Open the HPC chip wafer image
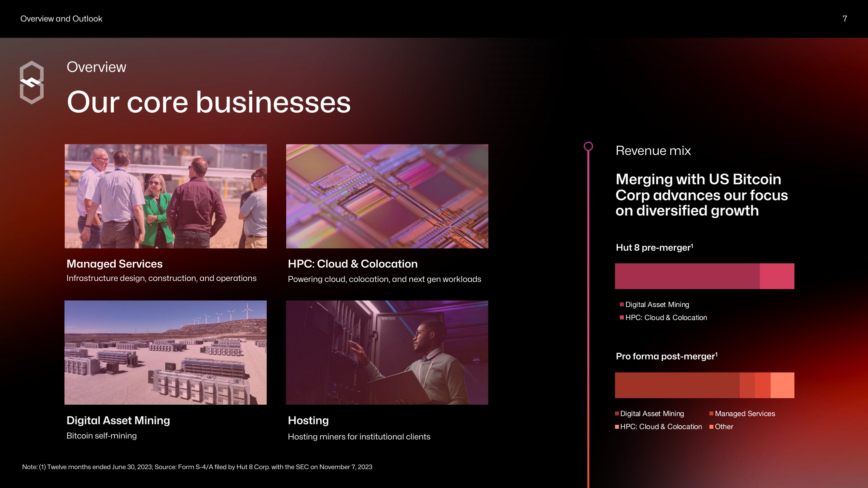868x488 pixels. pyautogui.click(x=387, y=196)
